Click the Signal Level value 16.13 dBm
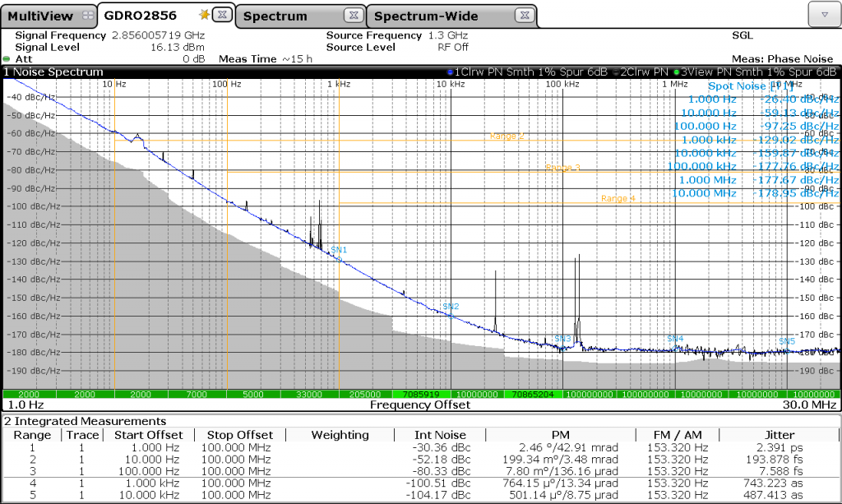Screen dimensions: 842x504 pos(178,47)
